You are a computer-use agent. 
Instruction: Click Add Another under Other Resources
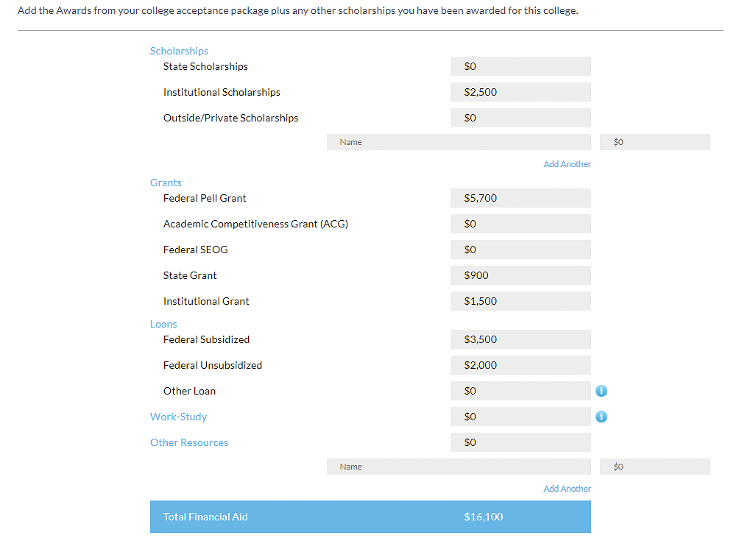[567, 488]
